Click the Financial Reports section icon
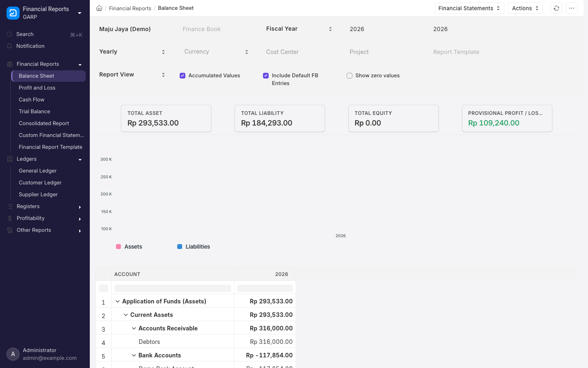This screenshot has height=368, width=588. tap(10, 64)
